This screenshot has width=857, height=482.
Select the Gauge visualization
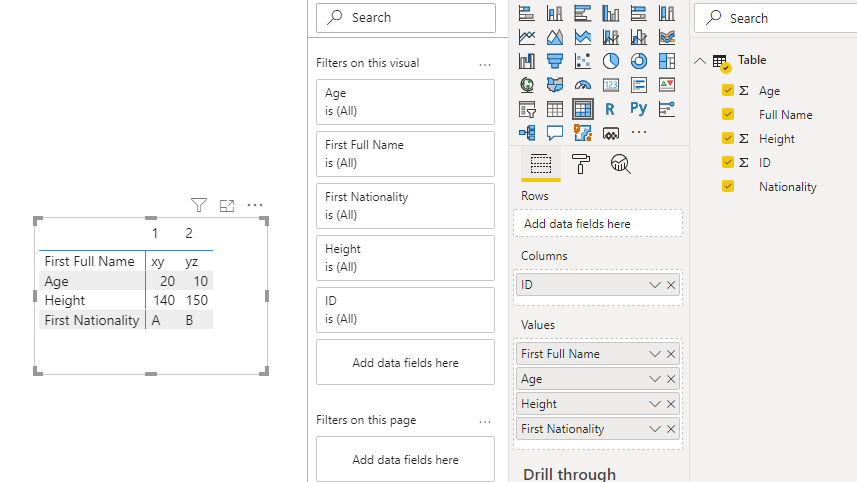[583, 85]
